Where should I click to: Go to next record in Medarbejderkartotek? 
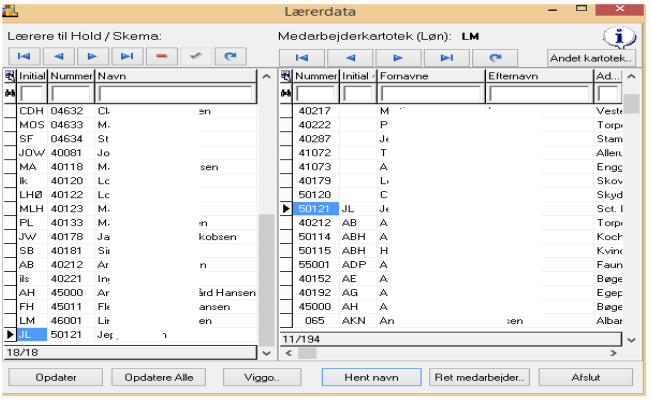398,58
